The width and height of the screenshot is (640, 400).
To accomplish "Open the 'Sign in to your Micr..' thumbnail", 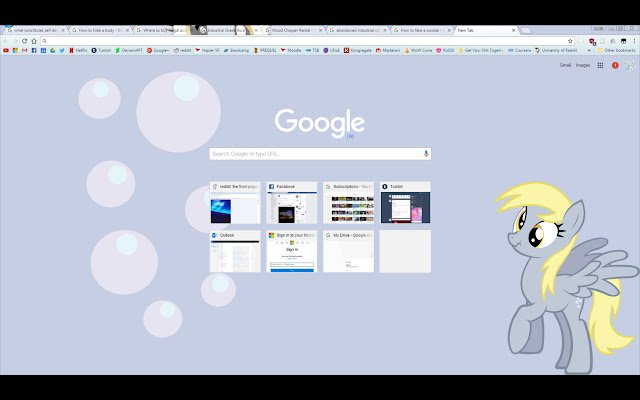I will [292, 251].
